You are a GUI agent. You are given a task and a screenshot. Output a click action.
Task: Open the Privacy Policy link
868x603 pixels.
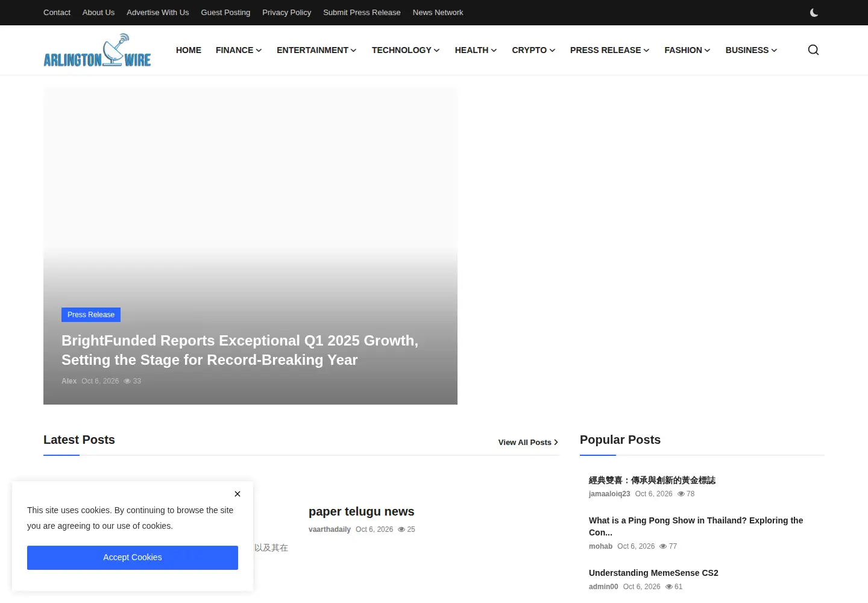click(286, 13)
